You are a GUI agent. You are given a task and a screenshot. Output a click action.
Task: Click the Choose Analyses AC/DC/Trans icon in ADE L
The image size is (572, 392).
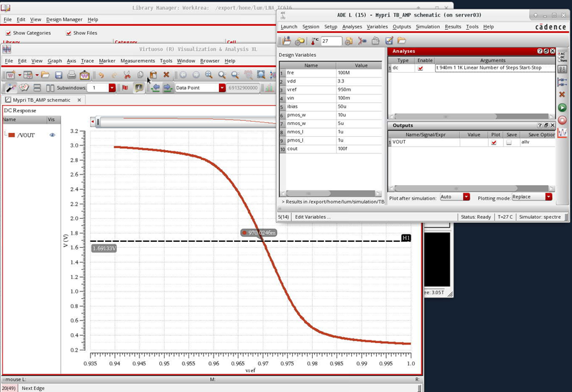pos(562,58)
